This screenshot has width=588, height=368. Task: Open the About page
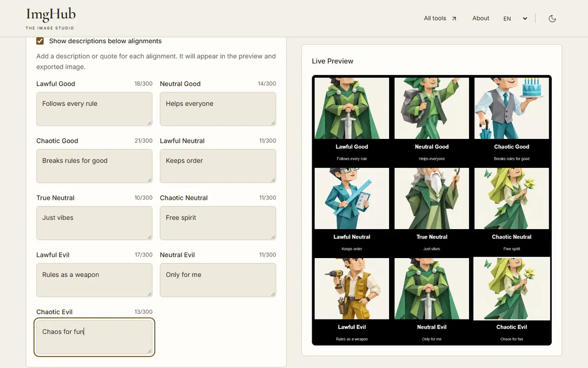pos(481,18)
